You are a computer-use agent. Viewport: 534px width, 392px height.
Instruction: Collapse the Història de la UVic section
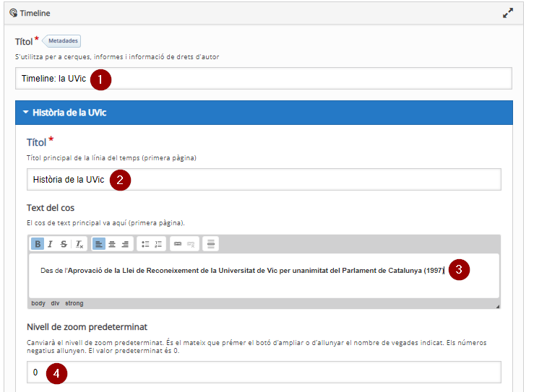[264, 113]
